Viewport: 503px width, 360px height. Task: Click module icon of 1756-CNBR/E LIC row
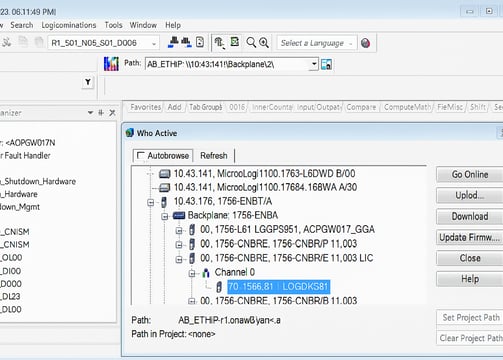(192, 258)
